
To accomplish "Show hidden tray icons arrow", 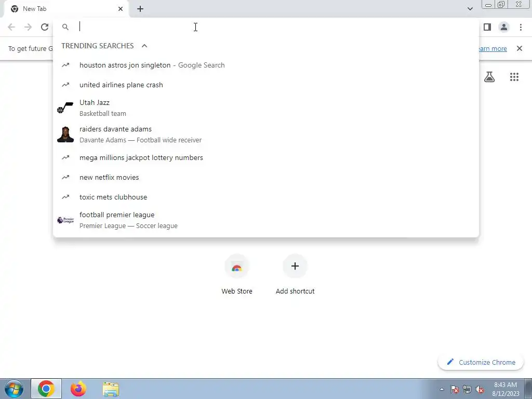I will click(x=442, y=389).
